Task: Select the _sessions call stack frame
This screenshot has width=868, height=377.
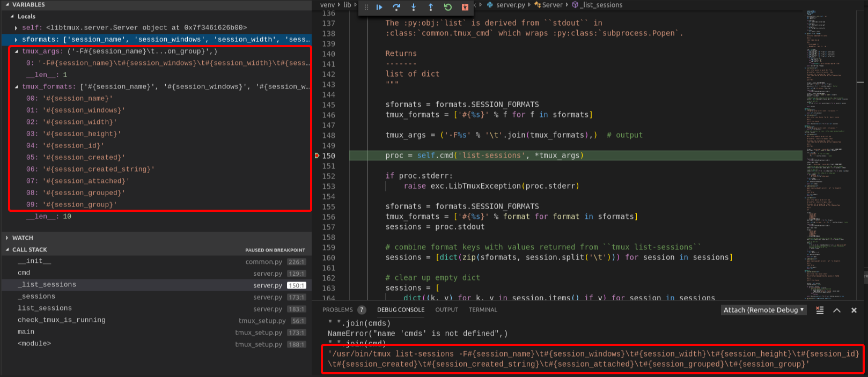Action: point(156,297)
